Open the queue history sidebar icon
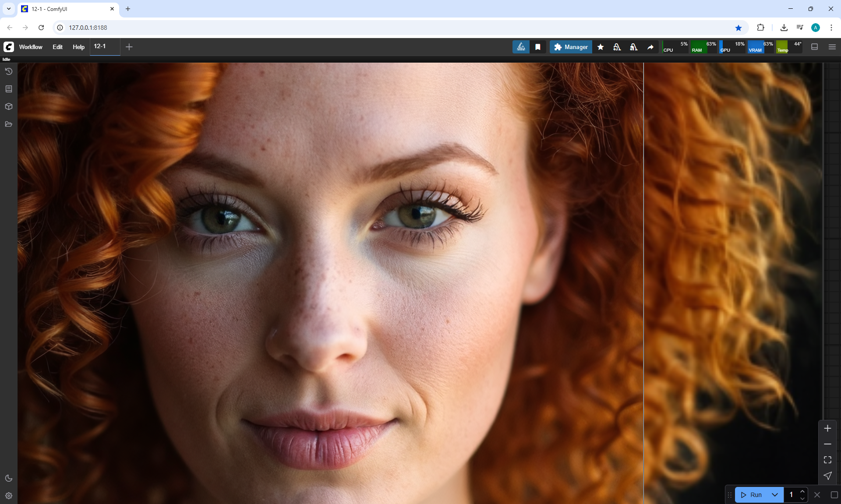This screenshot has width=841, height=504. click(x=8, y=71)
